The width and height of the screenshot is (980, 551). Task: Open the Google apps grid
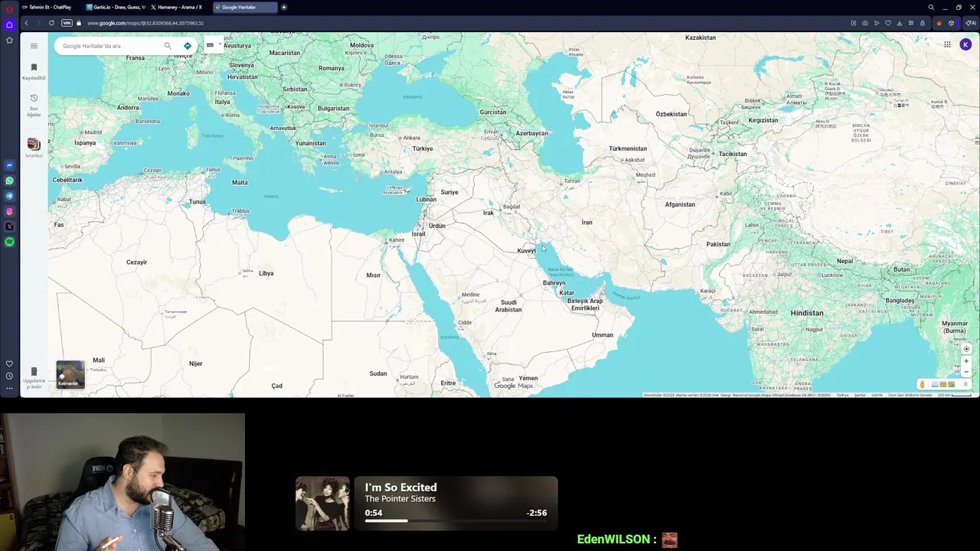click(x=947, y=44)
